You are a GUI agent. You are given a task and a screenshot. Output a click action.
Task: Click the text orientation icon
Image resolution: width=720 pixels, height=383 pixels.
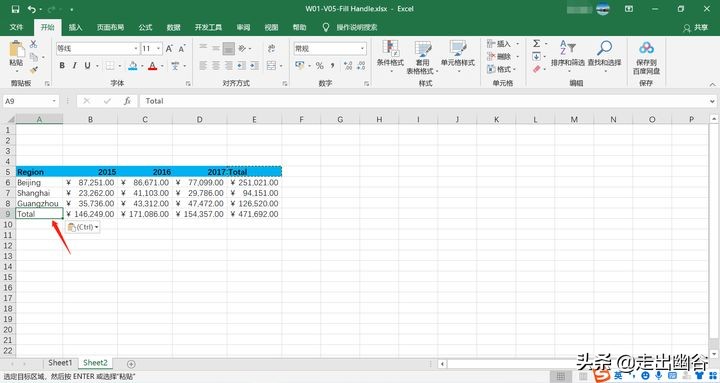pos(242,48)
